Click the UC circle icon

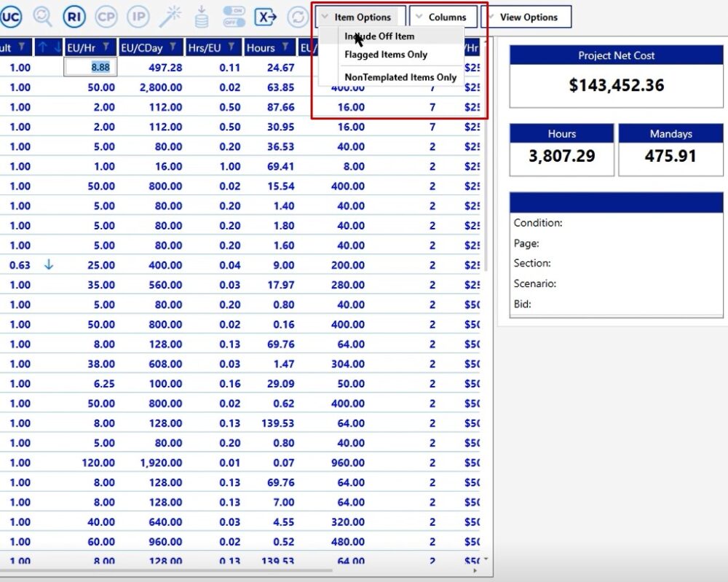click(10, 16)
